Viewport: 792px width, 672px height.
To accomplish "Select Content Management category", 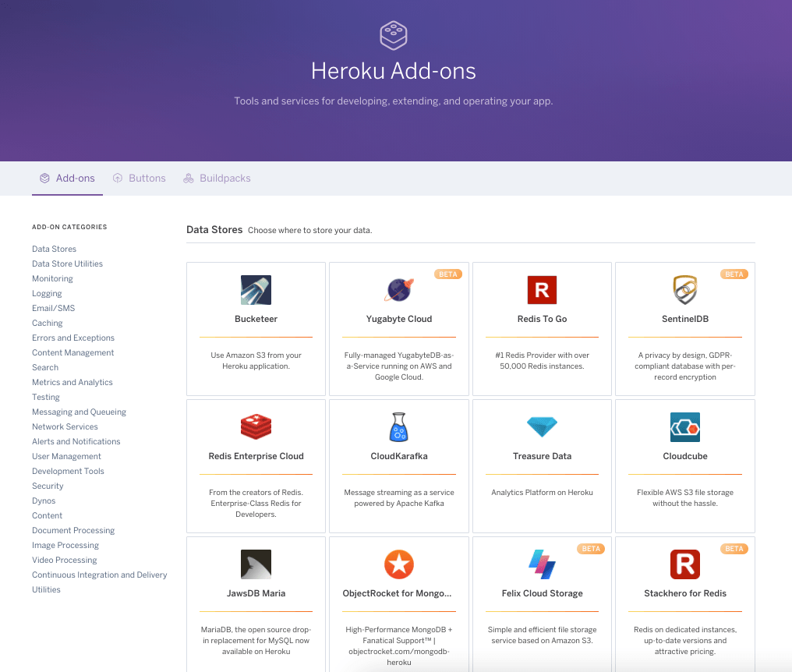I will click(72, 352).
